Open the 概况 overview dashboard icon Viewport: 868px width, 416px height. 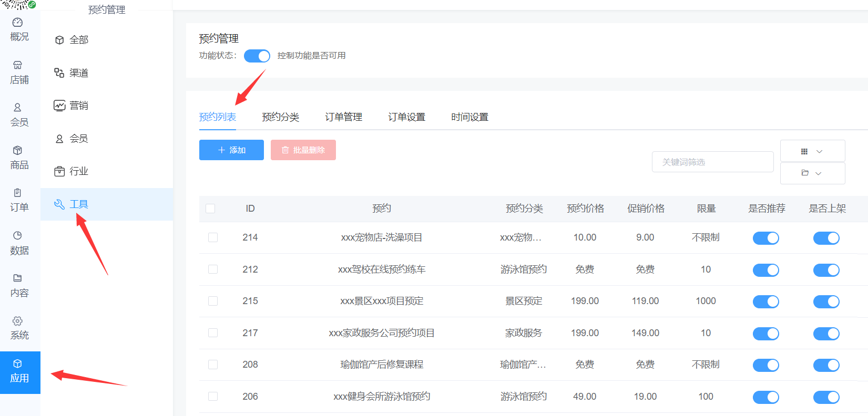(17, 22)
